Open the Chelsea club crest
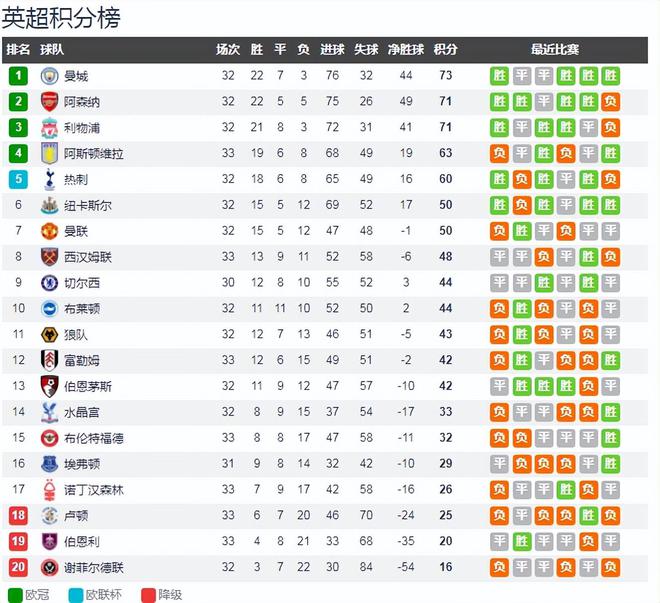The image size is (660, 603). tap(49, 283)
